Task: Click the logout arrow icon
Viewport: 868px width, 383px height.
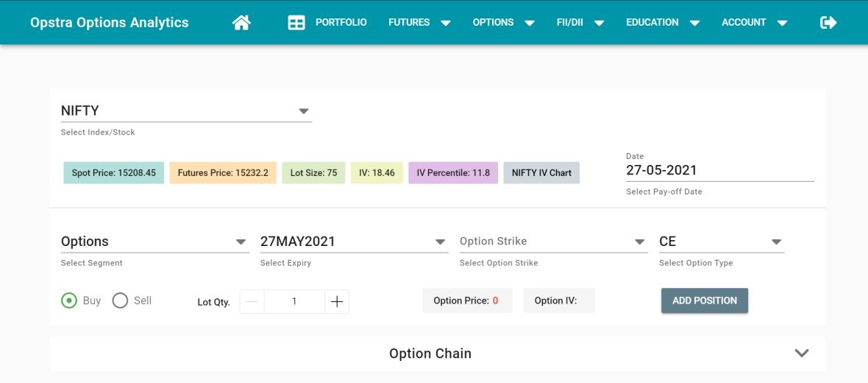Action: tap(828, 23)
